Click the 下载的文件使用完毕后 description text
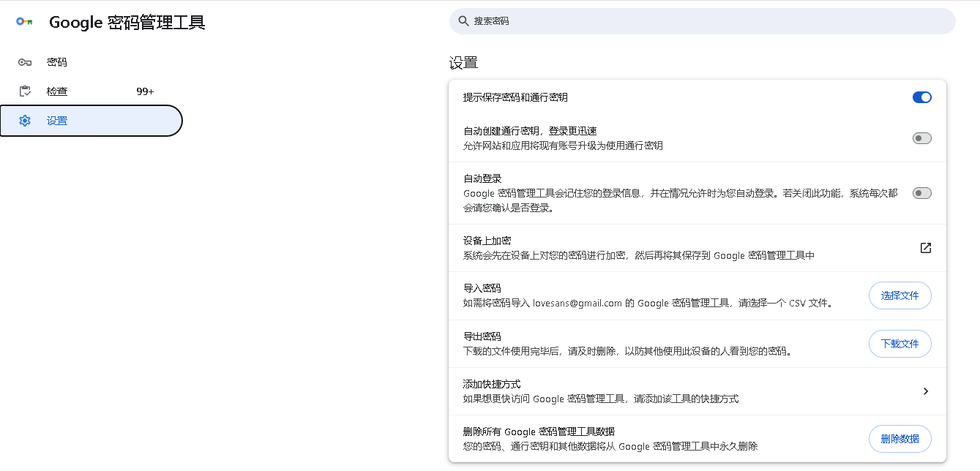The image size is (980, 471). pos(628,351)
